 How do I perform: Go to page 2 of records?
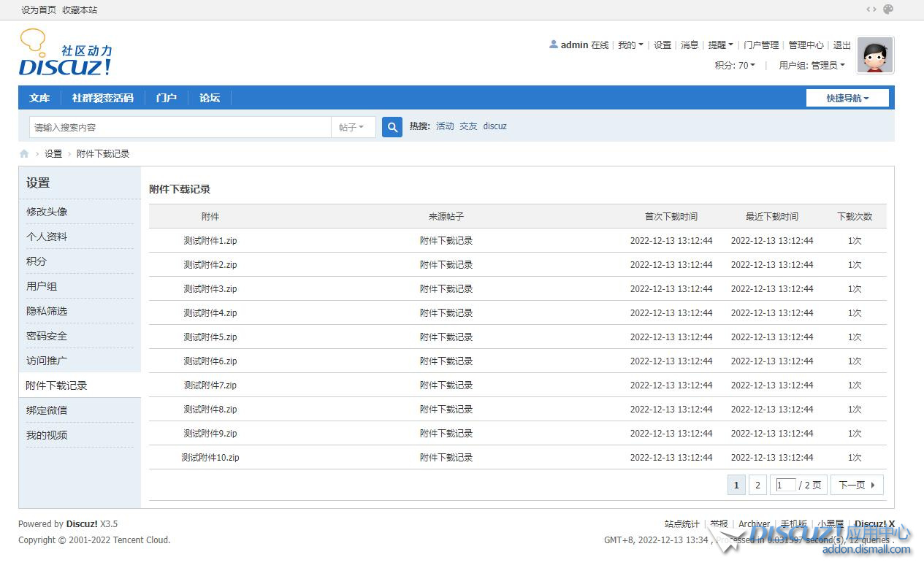pos(757,486)
